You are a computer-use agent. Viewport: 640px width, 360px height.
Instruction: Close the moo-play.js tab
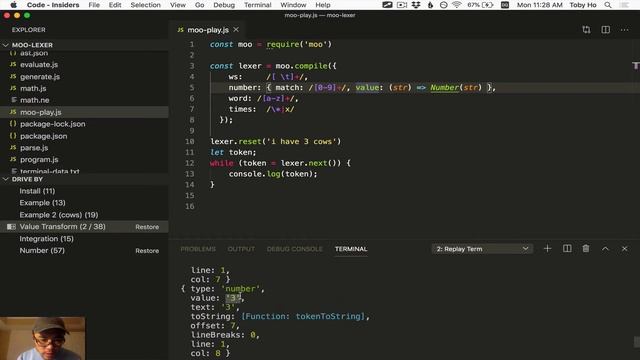236,30
